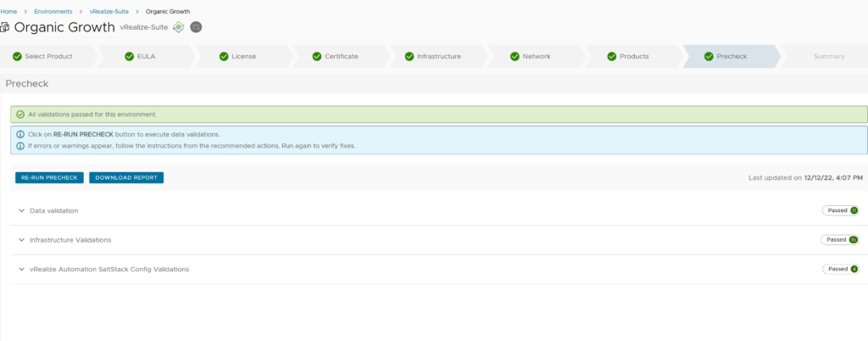Screen dimensions: 868x341
Task: Click info icon beside RE-RUN PRECHECK instruction
Action: [20, 135]
